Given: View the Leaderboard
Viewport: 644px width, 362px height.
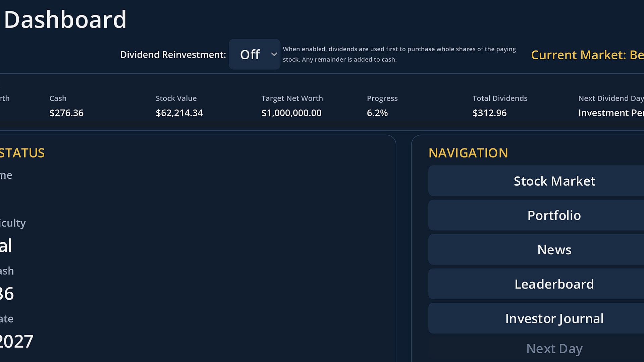Looking at the screenshot, I should (x=554, y=284).
